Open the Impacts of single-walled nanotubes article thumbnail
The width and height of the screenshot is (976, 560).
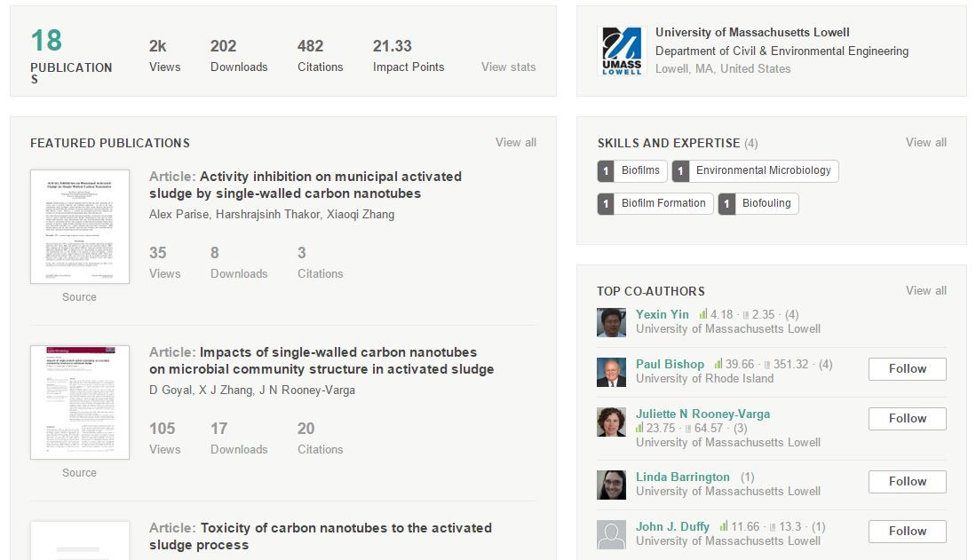(80, 403)
